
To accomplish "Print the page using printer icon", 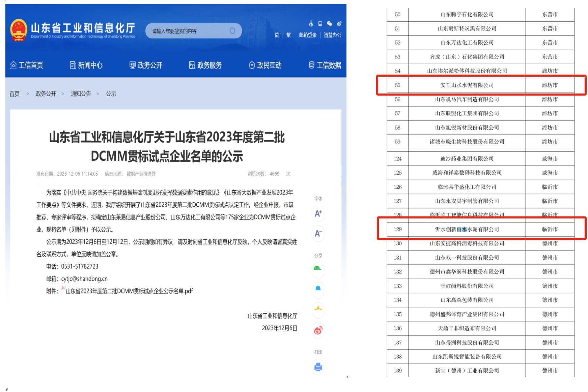I will (318, 367).
